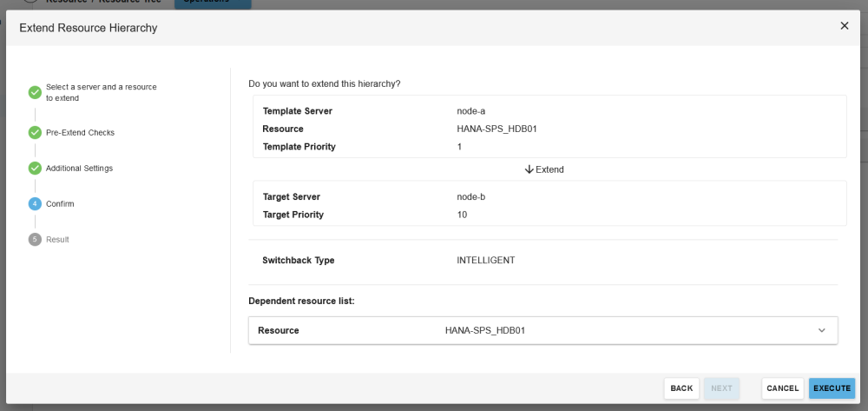This screenshot has width=868, height=411.
Task: Click the grey step 5 circle
Action: coord(35,239)
